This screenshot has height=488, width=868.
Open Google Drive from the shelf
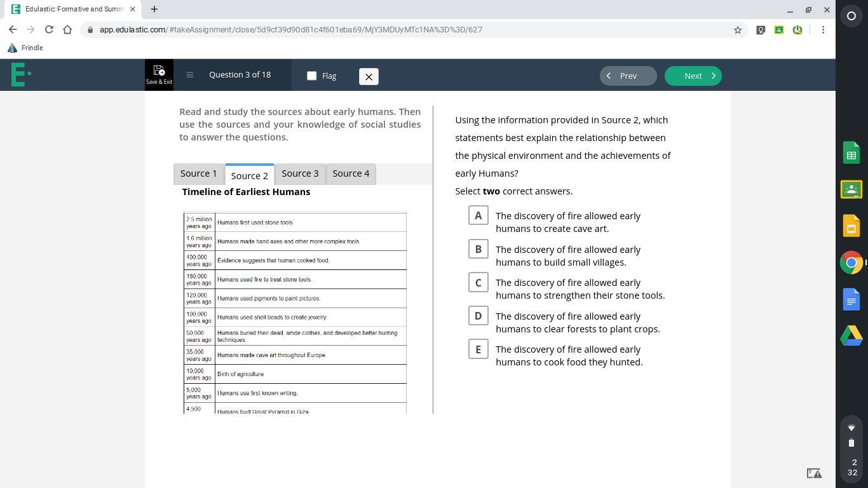851,335
